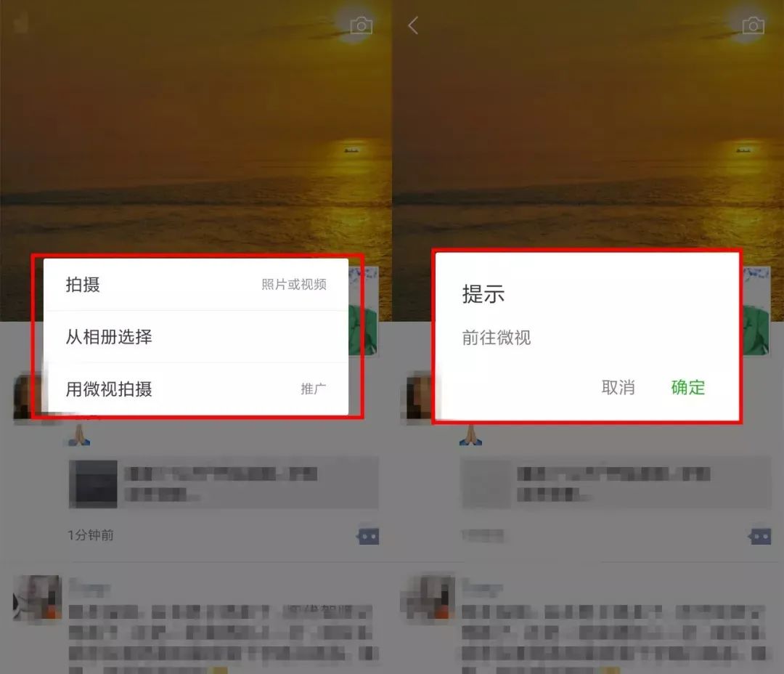Select 用微视拍摄 in the popup menu
The height and width of the screenshot is (674, 784).
coord(196,389)
